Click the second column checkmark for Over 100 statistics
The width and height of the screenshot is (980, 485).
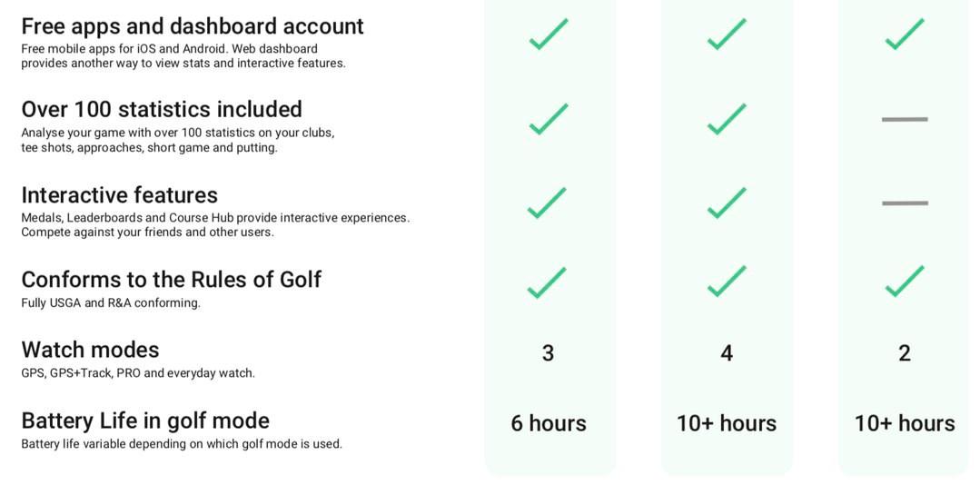727,119
